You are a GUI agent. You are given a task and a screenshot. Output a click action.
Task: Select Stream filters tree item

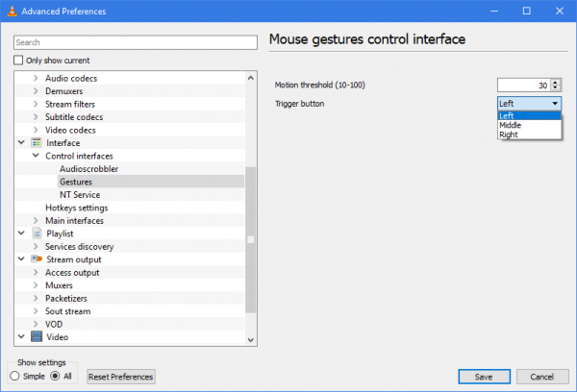[70, 104]
